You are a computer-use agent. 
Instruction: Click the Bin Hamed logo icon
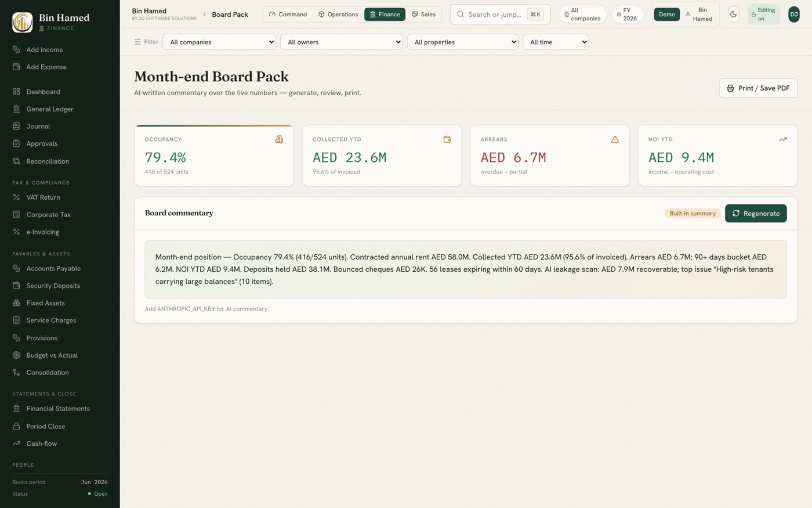[x=22, y=22]
